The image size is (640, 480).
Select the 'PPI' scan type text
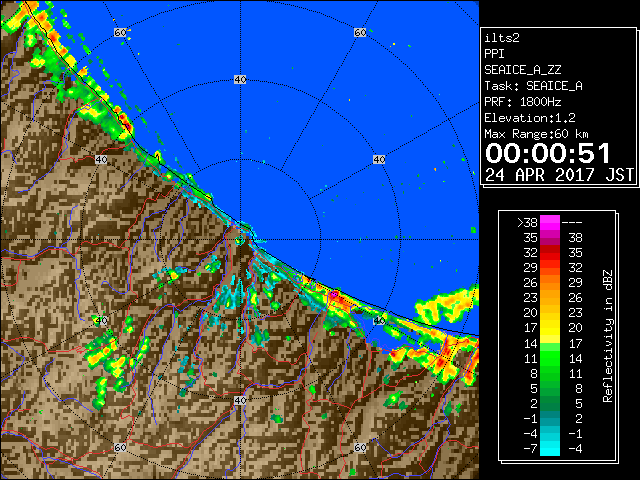pyautogui.click(x=494, y=54)
